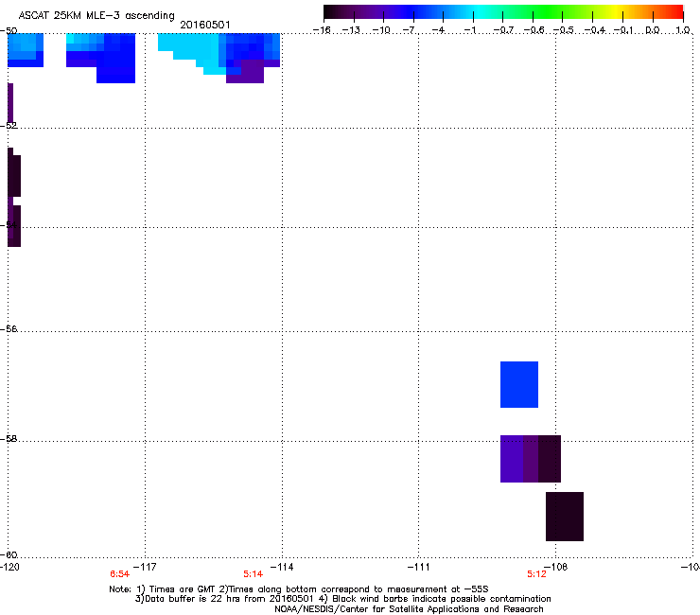Screen dimensions: 700x615
Task: Click the 'Times are GMT' note line
Action: point(299,589)
